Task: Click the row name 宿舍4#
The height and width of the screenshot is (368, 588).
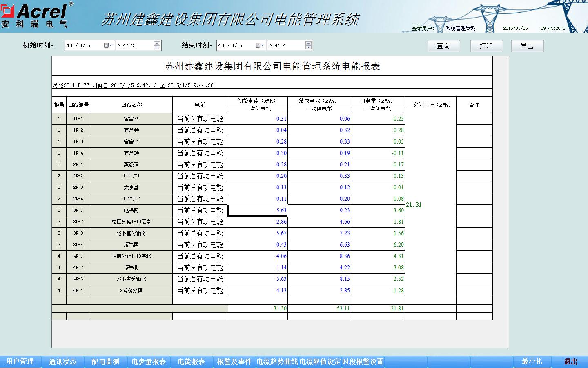Action: [x=131, y=130]
